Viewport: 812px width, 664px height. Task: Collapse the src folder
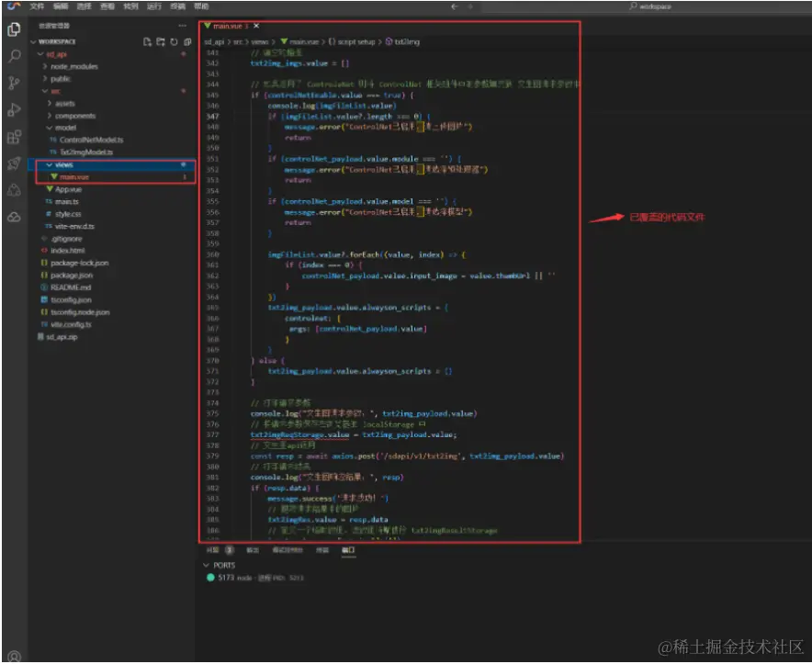44,91
